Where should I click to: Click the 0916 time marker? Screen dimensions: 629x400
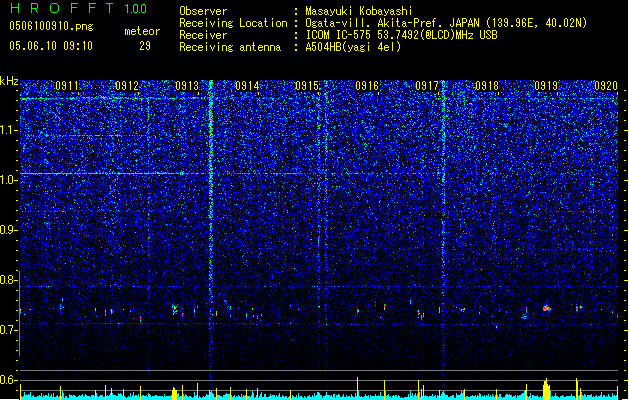(x=367, y=86)
